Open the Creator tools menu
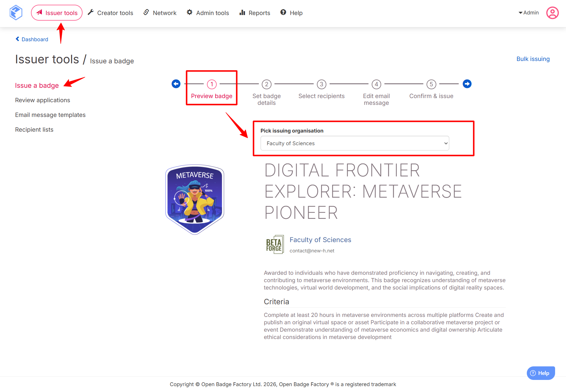Image resolution: width=566 pixels, height=392 pixels. (111, 13)
